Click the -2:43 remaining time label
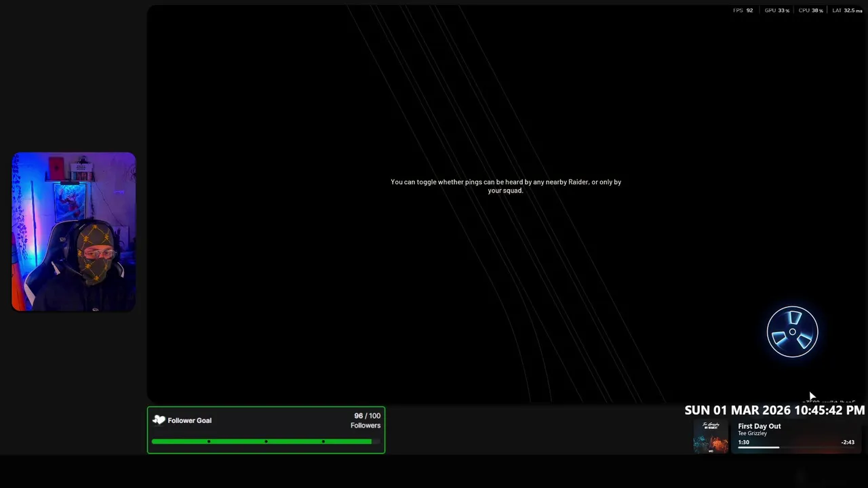Screen dimensions: 868x488 coord(848,442)
